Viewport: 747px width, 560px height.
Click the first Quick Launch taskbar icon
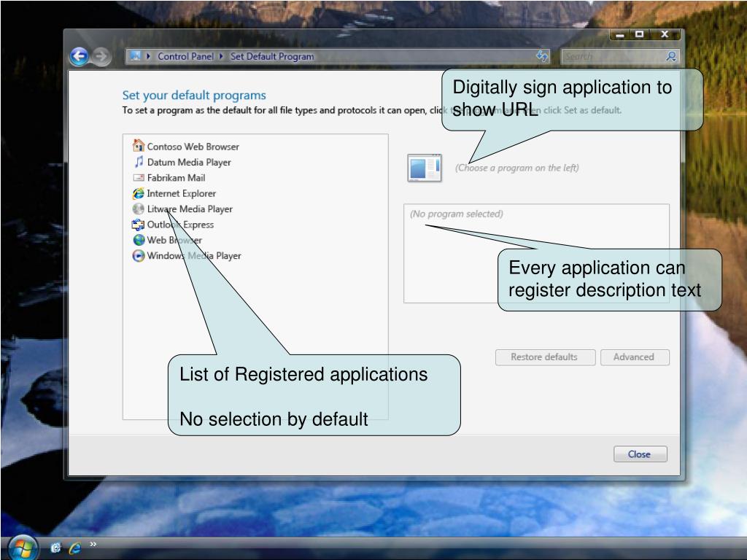coord(55,548)
